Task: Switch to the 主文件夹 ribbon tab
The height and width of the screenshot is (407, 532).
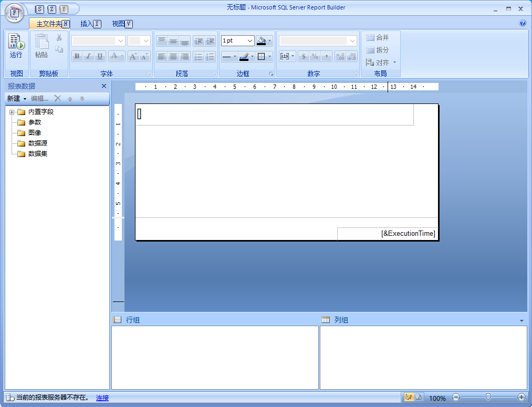Action: coord(49,24)
